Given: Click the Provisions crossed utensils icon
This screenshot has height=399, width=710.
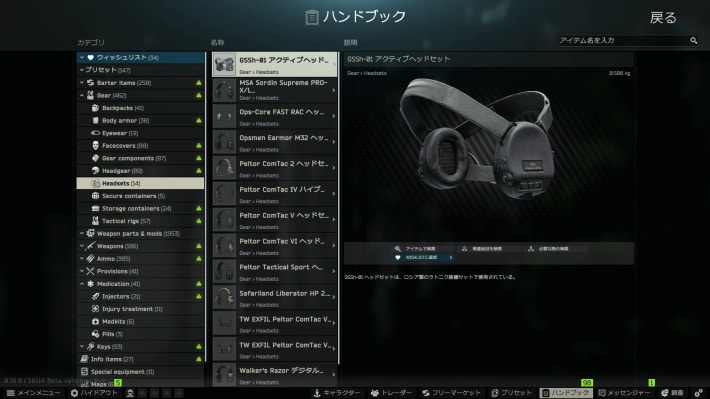Looking at the screenshot, I should pos(90,271).
